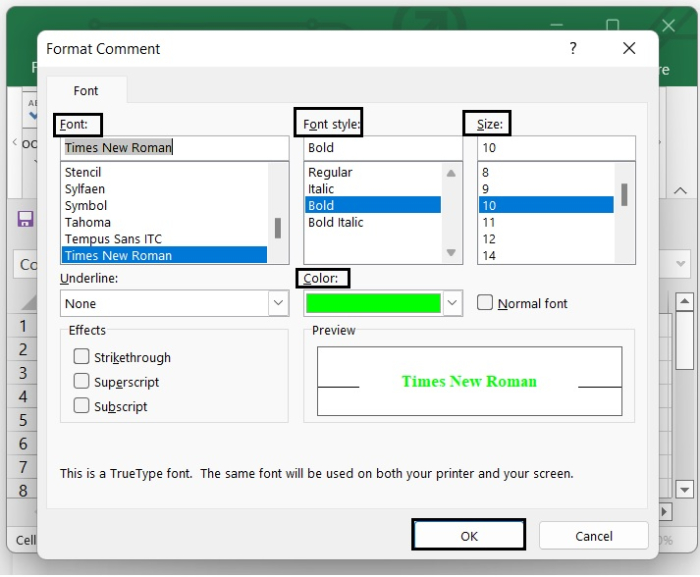
Task: Select Sylfaen in font list
Action: tap(164, 189)
